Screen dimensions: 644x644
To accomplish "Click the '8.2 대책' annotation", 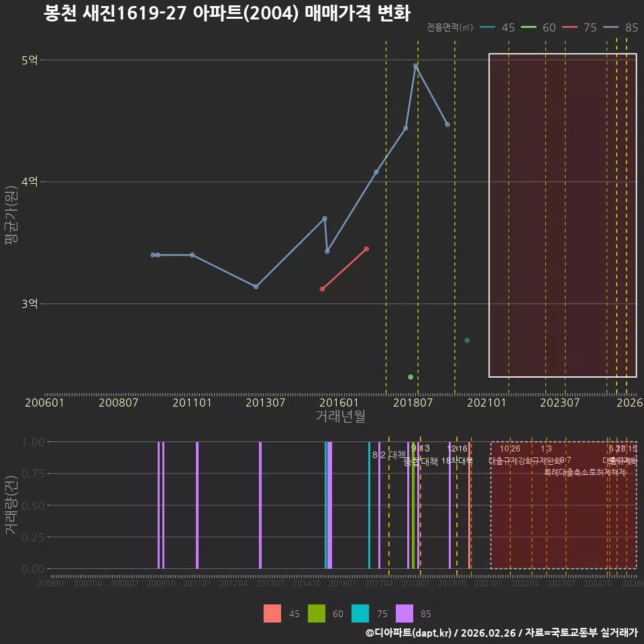I will (x=389, y=455).
